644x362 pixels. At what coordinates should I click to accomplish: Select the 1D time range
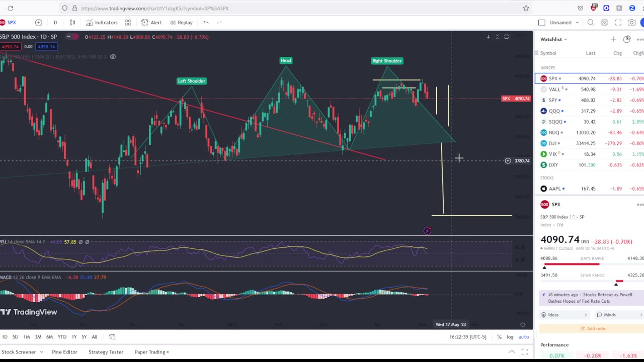pyautogui.click(x=5, y=337)
